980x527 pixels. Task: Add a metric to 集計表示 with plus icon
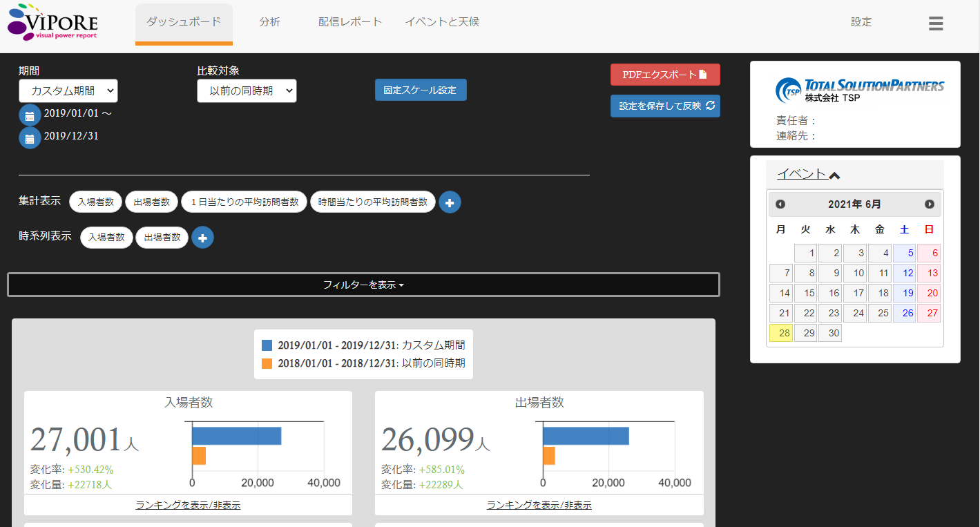tap(450, 202)
